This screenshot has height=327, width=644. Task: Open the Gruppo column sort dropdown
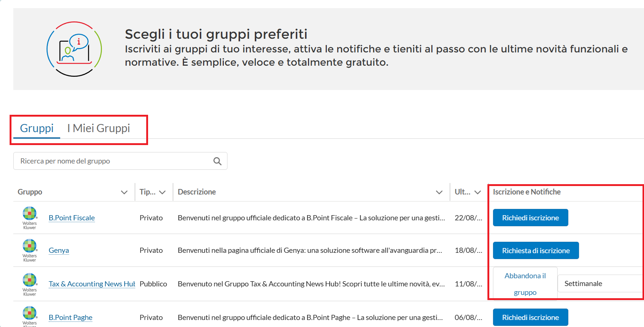(124, 192)
